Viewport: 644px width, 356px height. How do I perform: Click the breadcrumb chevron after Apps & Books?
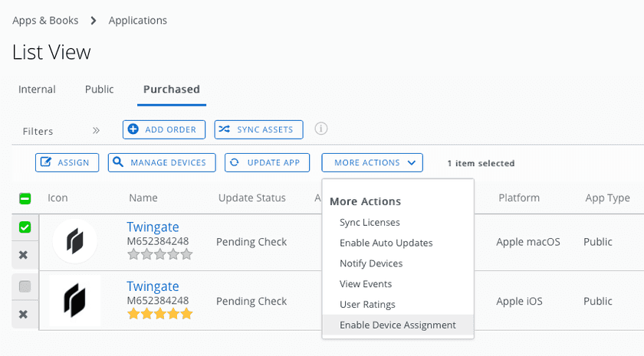click(x=94, y=21)
